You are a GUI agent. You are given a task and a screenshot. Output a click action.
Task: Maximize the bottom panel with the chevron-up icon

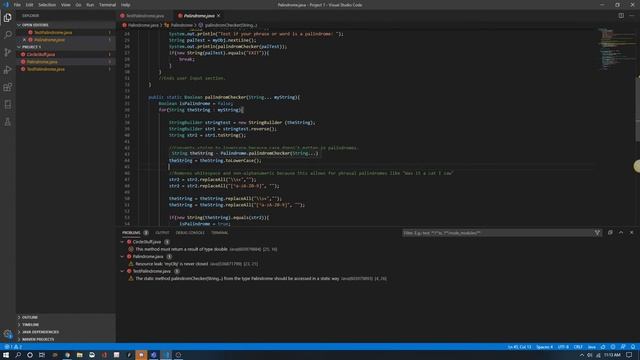[x=621, y=233]
